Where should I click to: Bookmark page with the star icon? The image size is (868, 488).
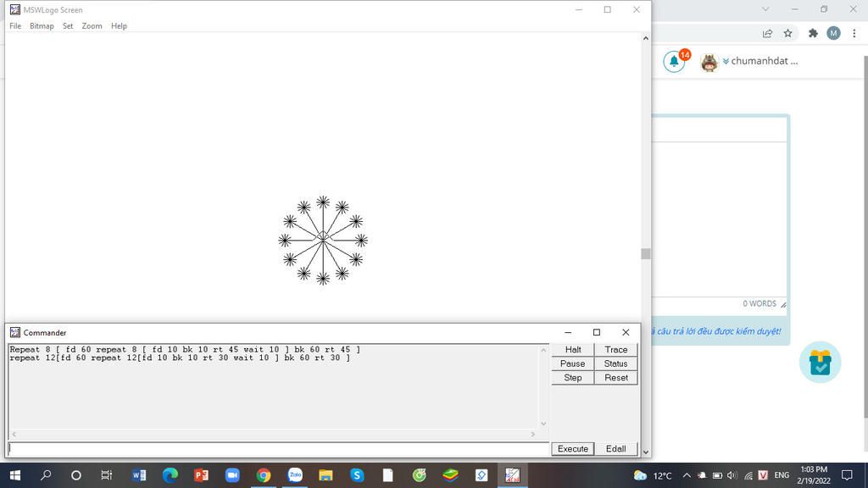click(787, 33)
